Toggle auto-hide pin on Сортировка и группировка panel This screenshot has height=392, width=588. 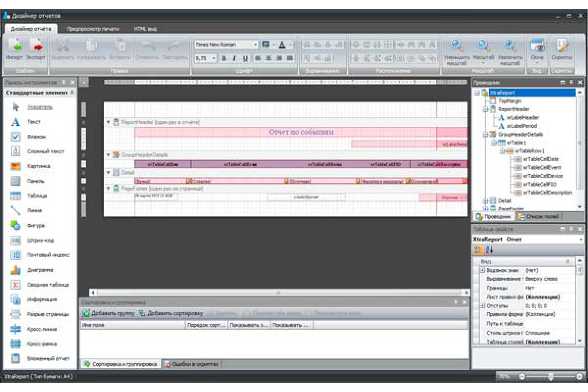tap(456, 303)
